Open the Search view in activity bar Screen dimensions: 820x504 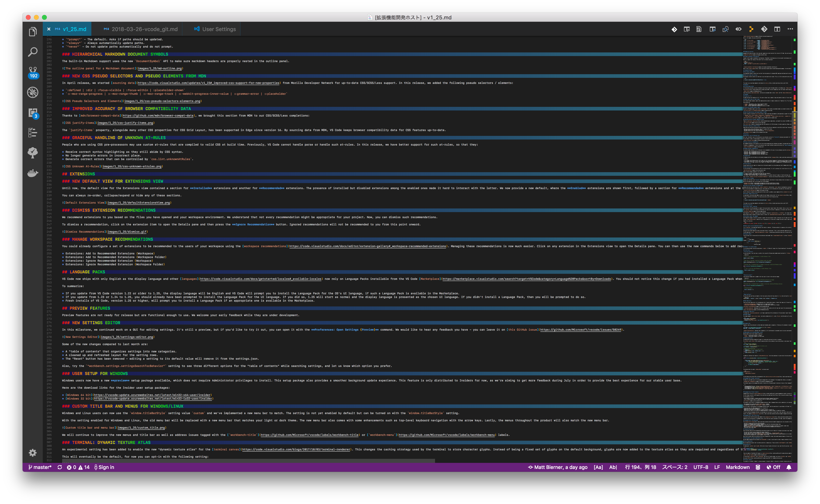click(33, 52)
